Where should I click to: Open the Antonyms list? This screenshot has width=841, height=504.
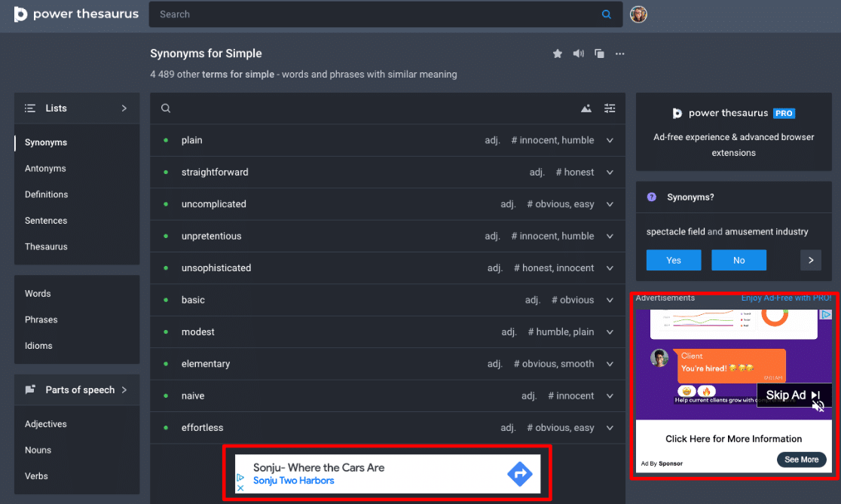[x=45, y=169]
